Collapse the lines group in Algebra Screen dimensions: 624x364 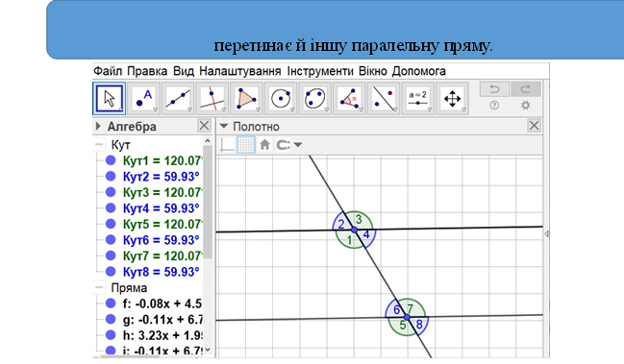[99, 287]
